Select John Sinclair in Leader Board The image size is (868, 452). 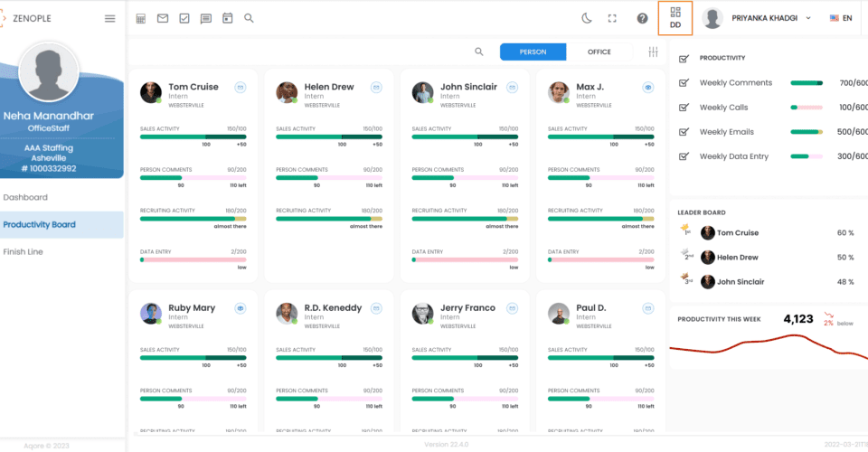point(741,282)
